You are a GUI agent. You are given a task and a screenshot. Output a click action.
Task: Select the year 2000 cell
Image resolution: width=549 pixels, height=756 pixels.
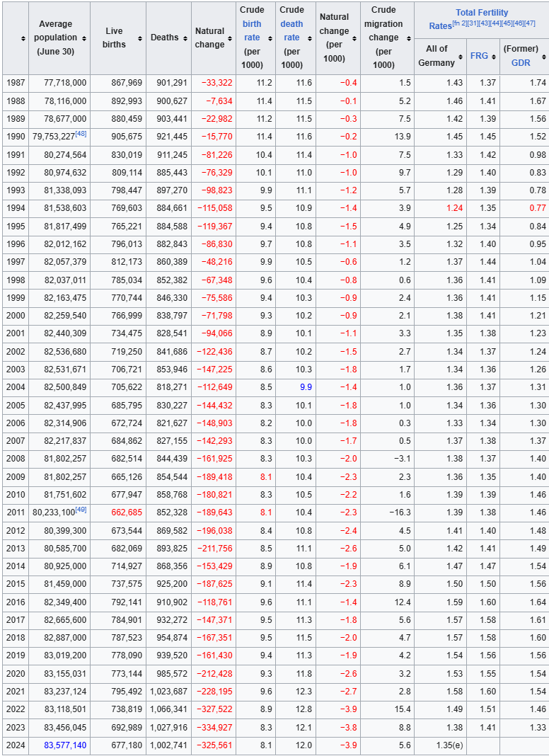tap(16, 316)
